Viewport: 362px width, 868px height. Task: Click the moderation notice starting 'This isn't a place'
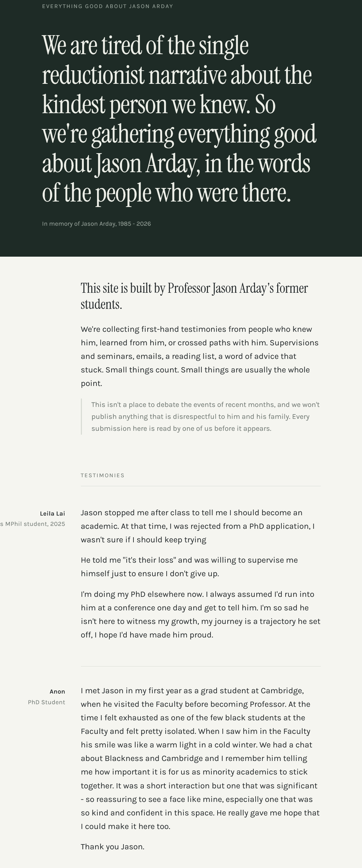205,417
